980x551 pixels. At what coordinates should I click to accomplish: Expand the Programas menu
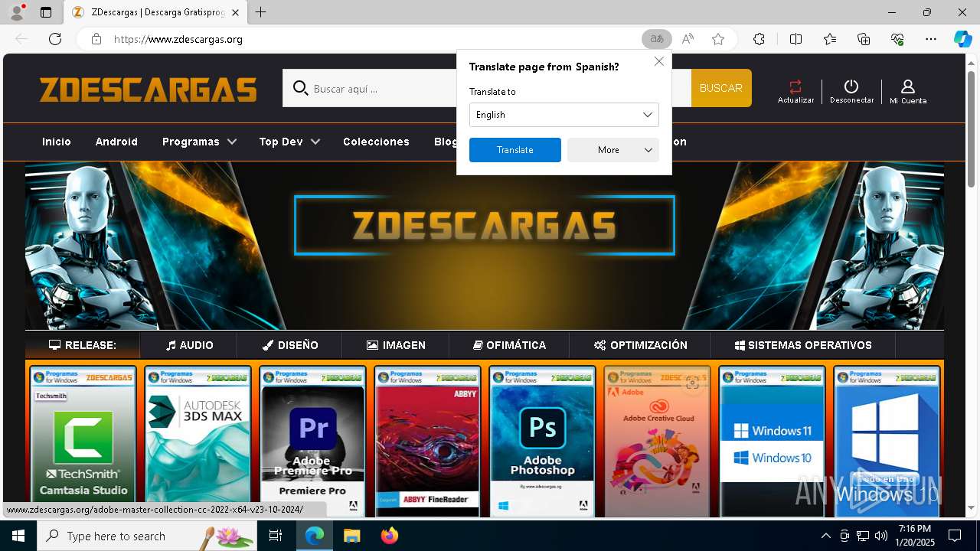(199, 142)
